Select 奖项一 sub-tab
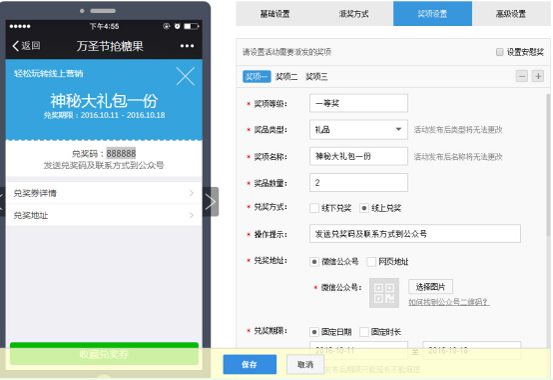The image size is (553, 380). [256, 77]
